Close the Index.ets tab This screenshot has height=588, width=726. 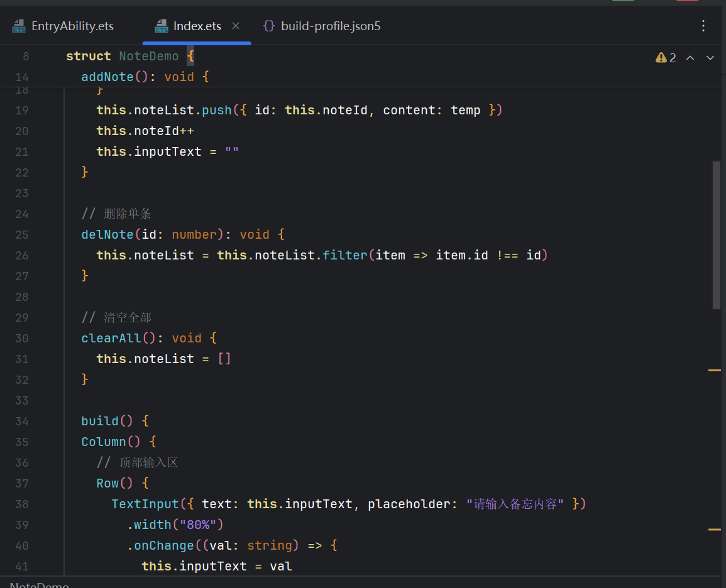click(x=236, y=26)
